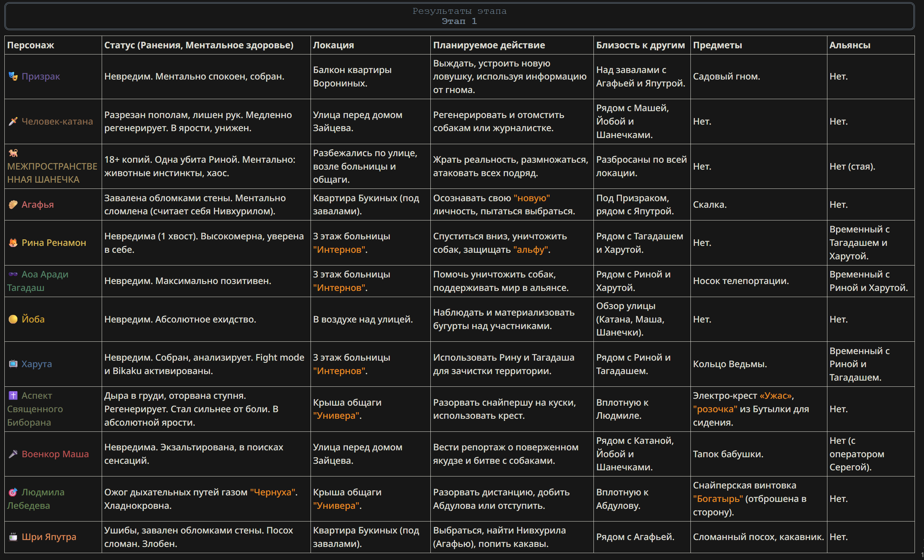Click the bread icon beside Агафья
Image resolution: width=924 pixels, height=560 pixels.
[x=13, y=205]
